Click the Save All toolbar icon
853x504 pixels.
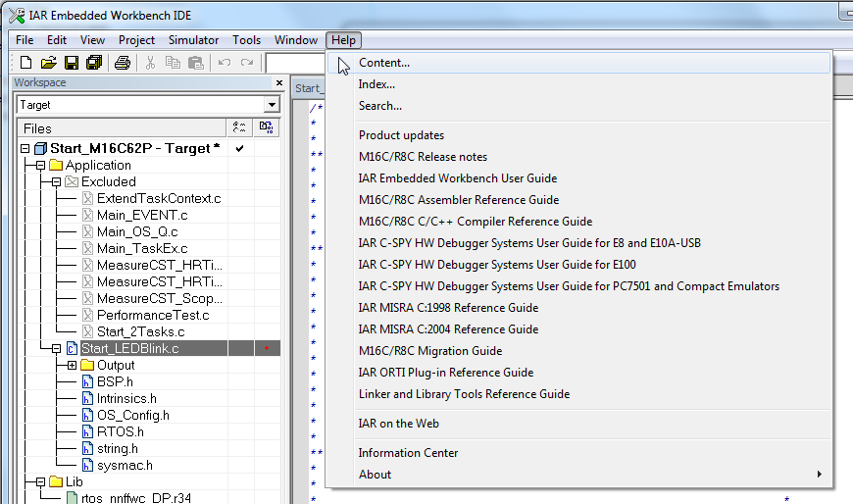tap(94, 63)
